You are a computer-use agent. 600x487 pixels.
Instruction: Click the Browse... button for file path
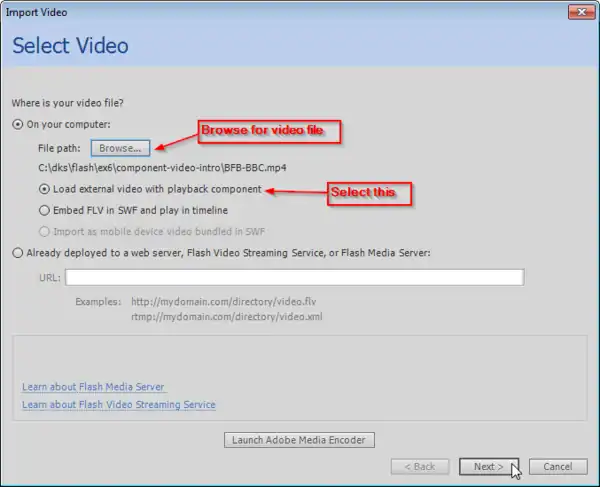click(x=120, y=148)
